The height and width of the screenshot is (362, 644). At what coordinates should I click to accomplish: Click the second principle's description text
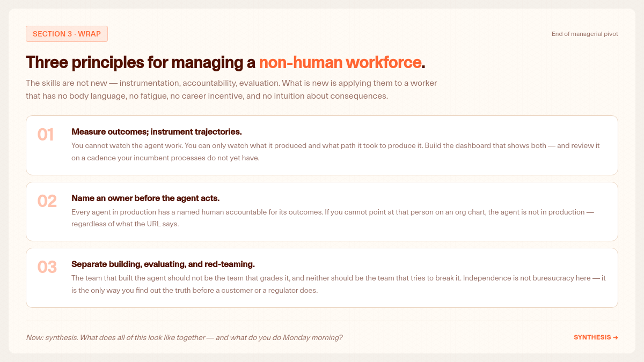(333, 218)
